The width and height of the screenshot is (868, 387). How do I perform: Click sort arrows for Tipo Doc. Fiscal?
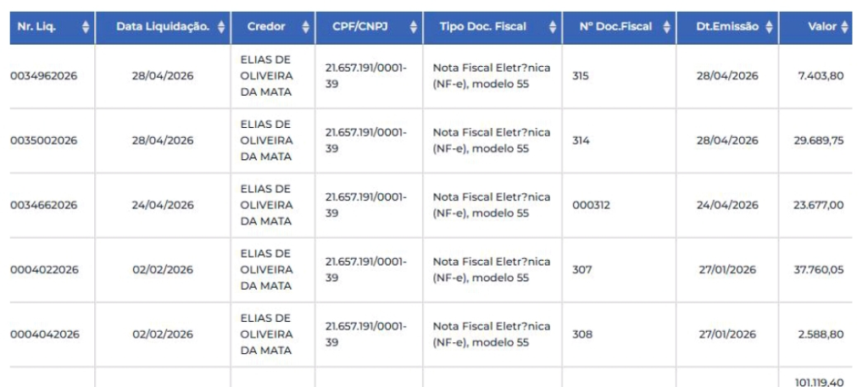click(x=553, y=27)
